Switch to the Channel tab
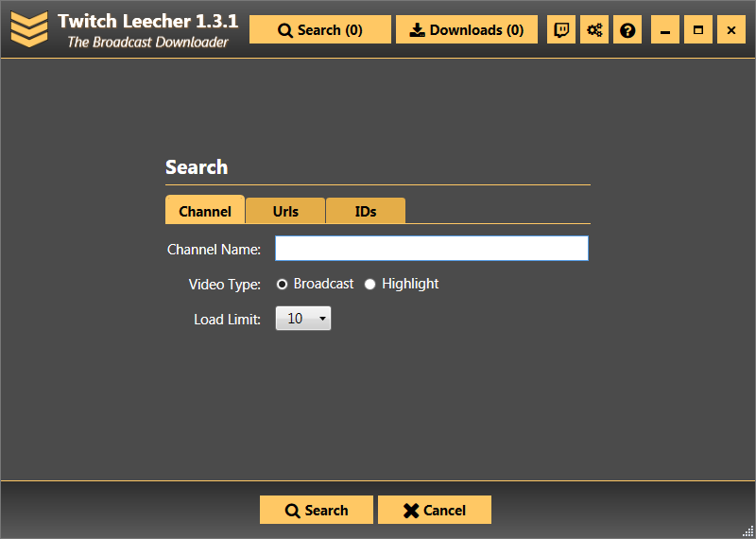 click(205, 210)
